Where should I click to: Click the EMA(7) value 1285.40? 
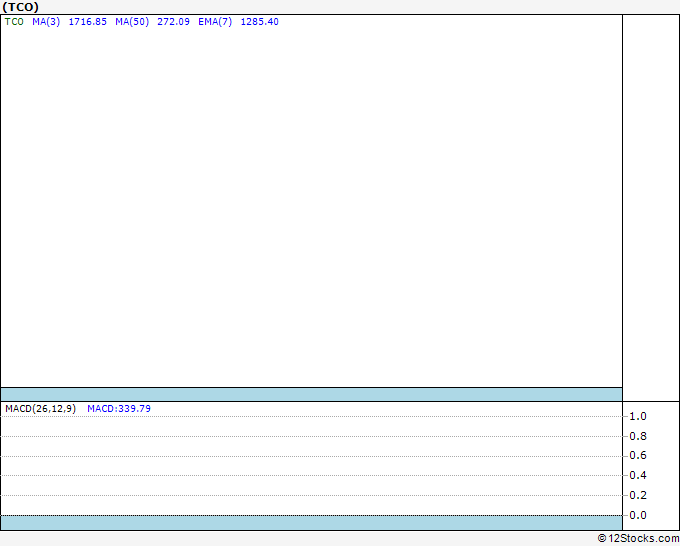coord(259,22)
